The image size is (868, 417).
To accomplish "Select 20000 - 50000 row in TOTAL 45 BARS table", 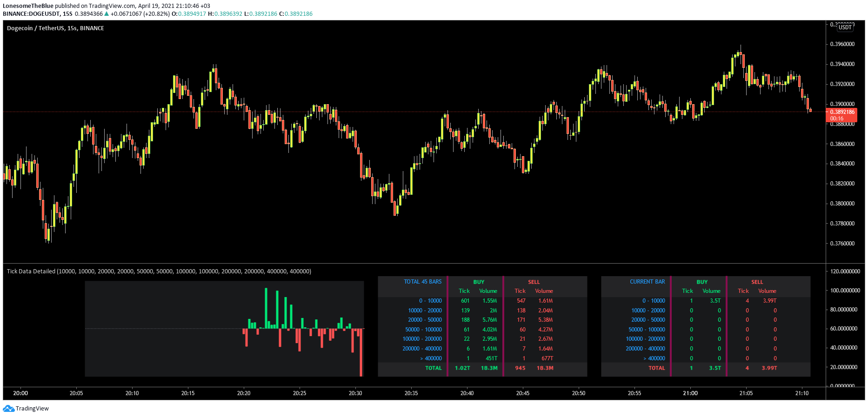I will pos(482,320).
